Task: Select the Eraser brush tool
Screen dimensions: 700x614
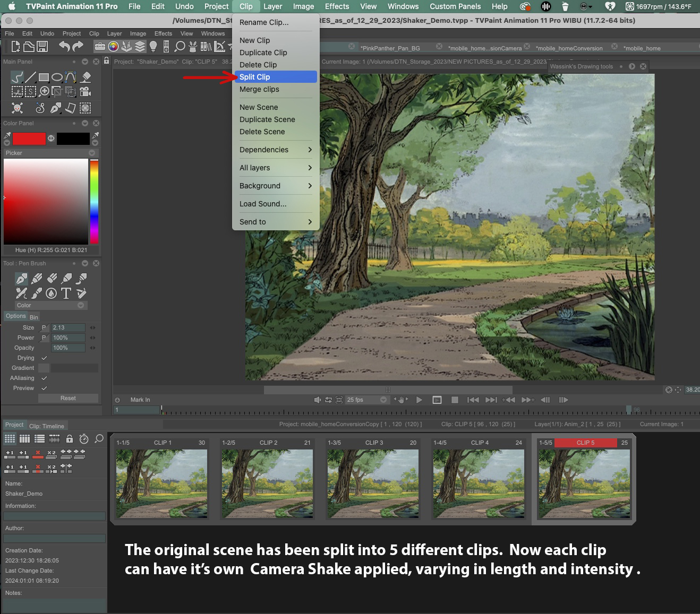Action: tap(52, 278)
